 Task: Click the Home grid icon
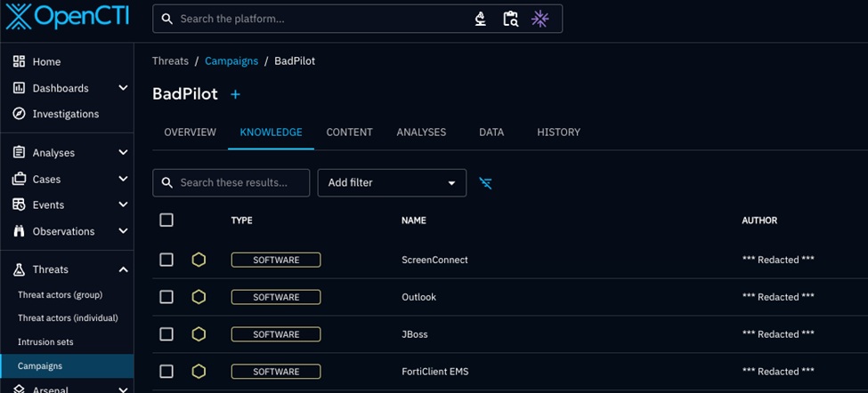[x=19, y=61]
